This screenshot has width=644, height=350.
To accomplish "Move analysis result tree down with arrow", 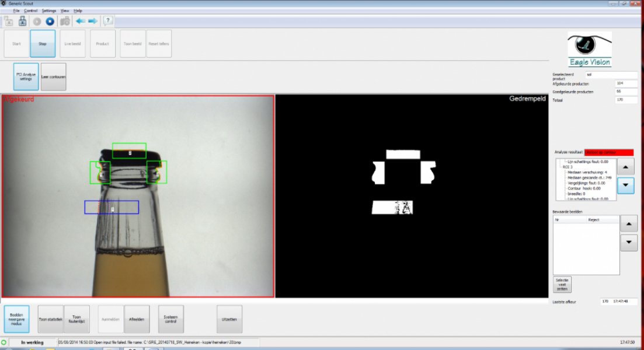I will click(x=625, y=185).
